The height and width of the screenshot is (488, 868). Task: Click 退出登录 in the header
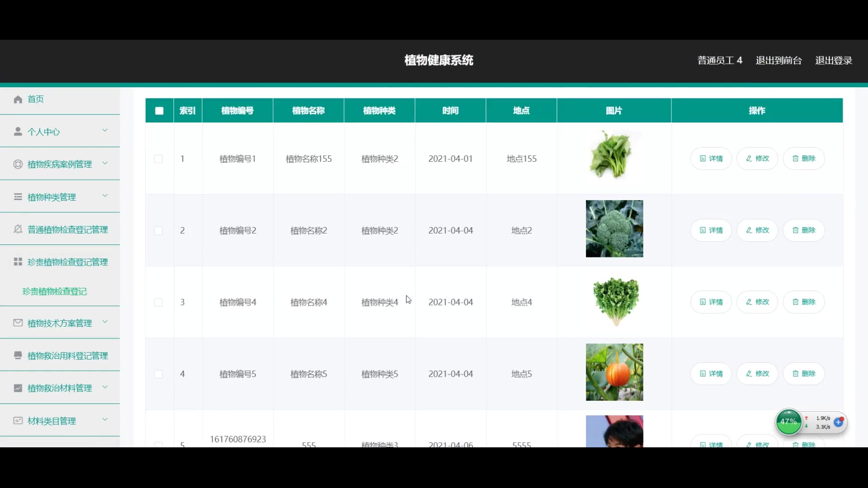tap(833, 61)
